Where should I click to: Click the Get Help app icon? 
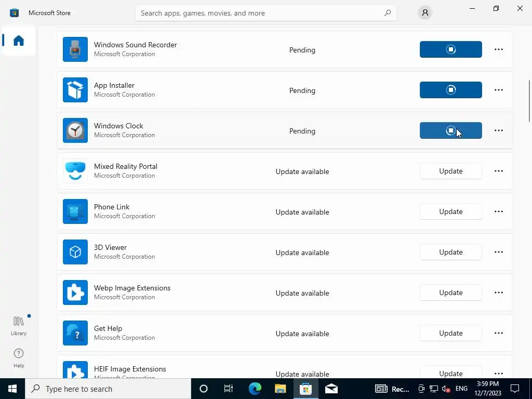click(75, 333)
